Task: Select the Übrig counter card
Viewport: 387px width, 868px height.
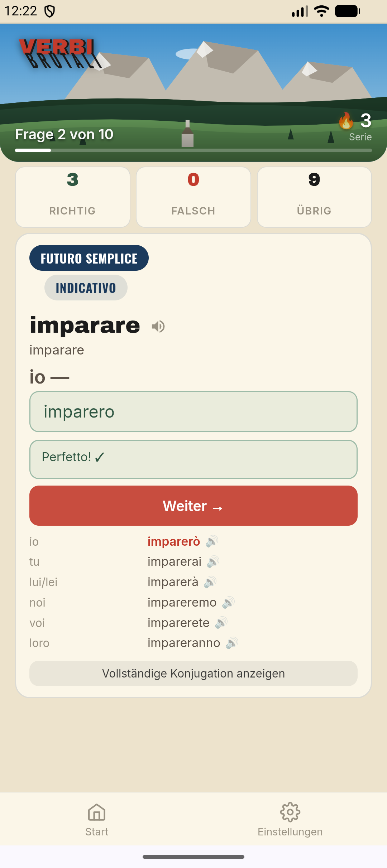Action: (314, 197)
